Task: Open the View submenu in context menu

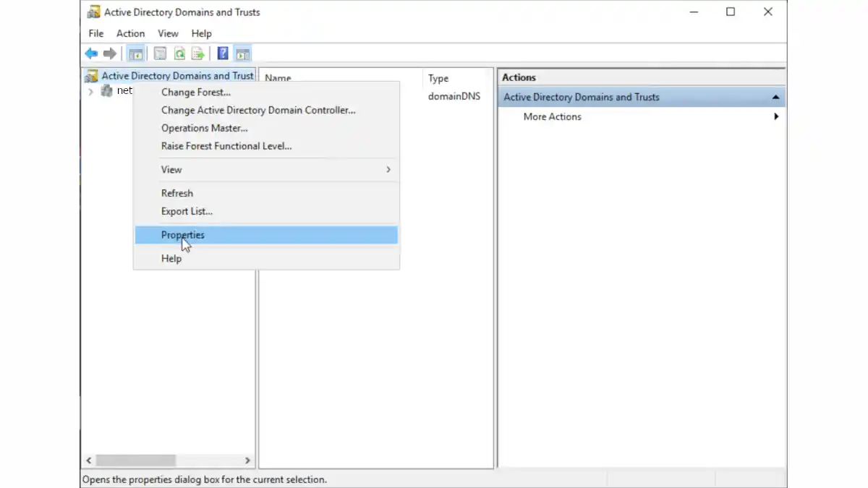Action: coord(266,169)
